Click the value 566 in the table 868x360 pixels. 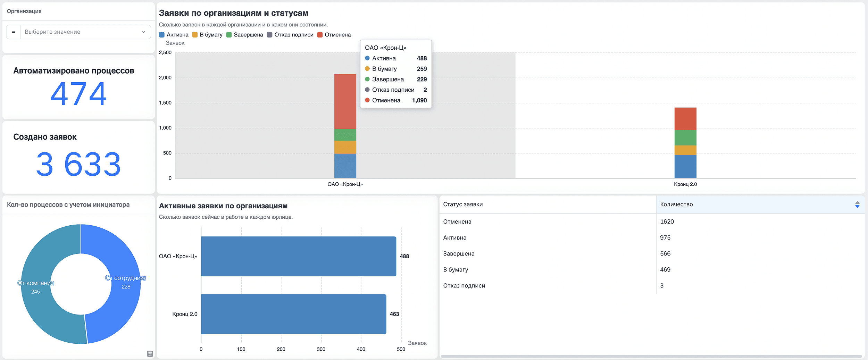pos(665,253)
